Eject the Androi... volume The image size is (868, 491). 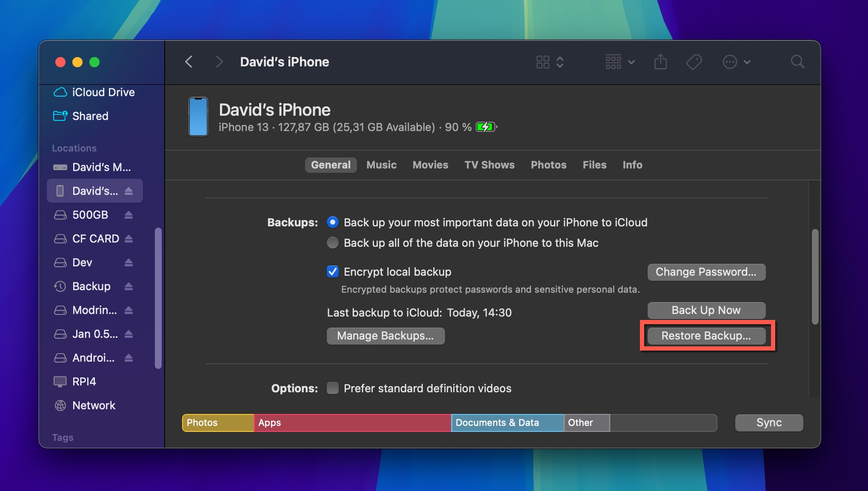[x=128, y=358]
